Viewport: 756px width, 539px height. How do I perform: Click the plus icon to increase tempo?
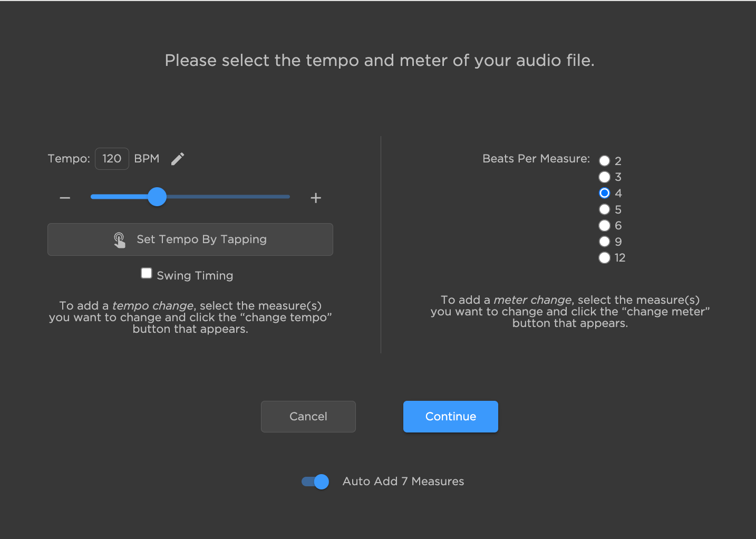pyautogui.click(x=315, y=198)
